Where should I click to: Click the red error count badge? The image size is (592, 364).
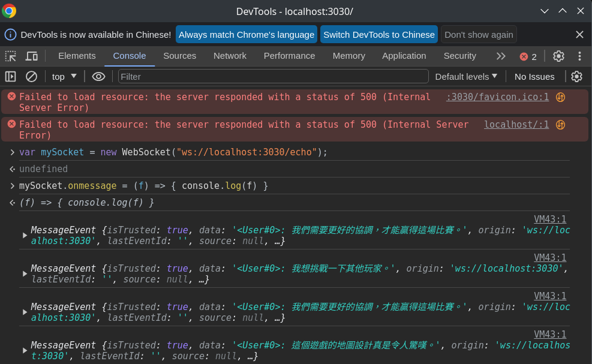point(528,56)
